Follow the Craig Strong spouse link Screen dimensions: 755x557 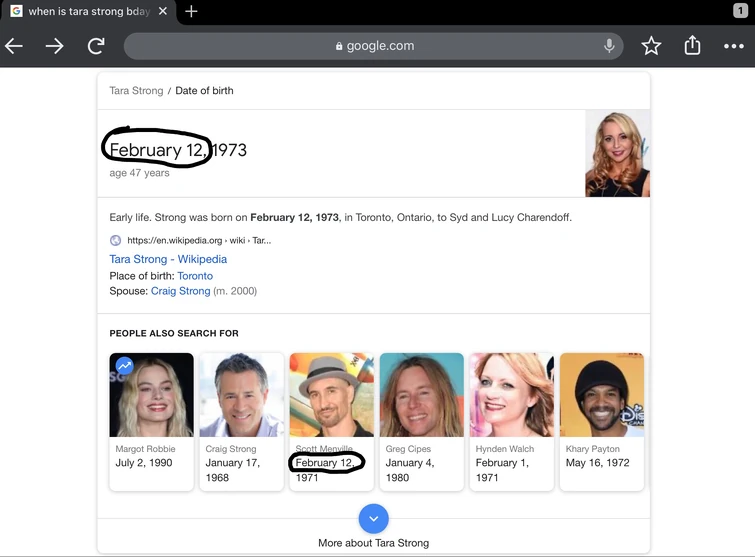[181, 291]
